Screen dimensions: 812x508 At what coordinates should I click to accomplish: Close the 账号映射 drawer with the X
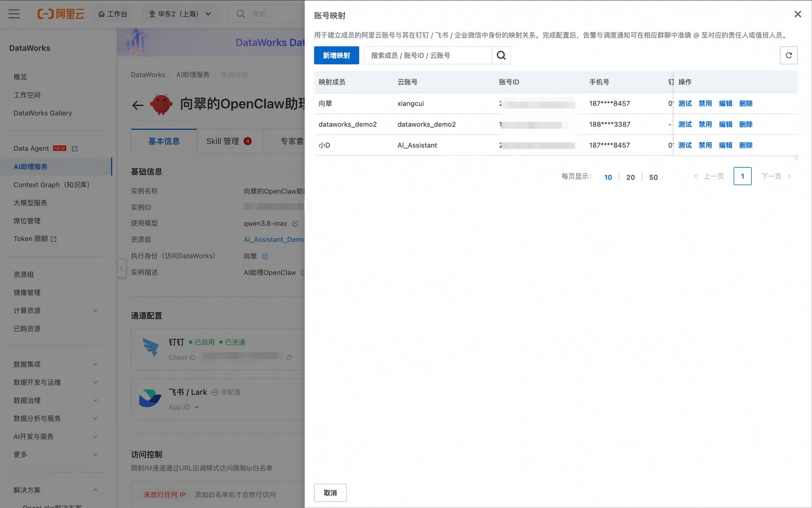pos(797,15)
